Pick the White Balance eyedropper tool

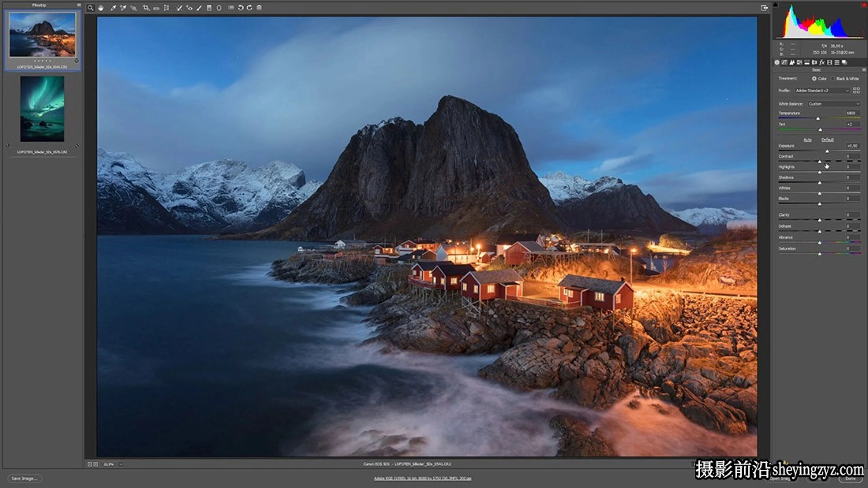click(x=113, y=8)
